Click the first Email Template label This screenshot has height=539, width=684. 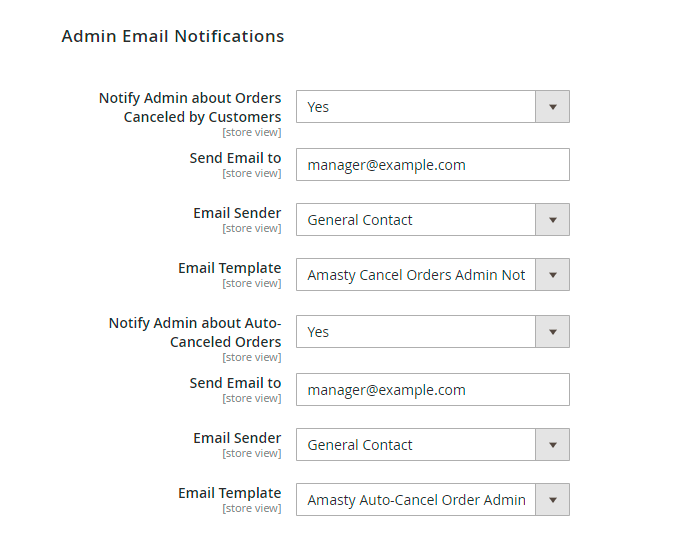click(229, 268)
